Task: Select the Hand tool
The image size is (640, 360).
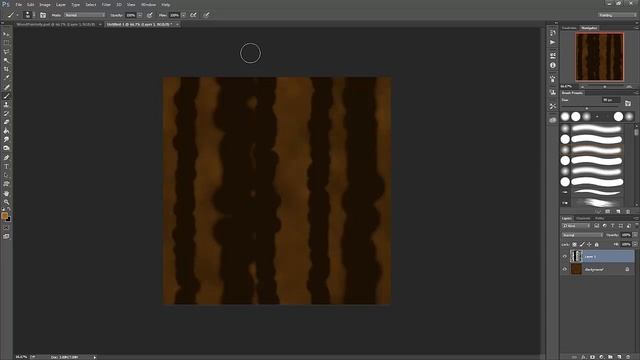Action: pos(6,193)
